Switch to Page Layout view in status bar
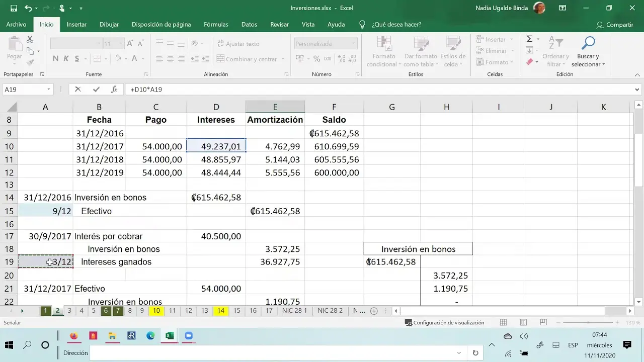The image size is (644, 362). click(x=523, y=323)
